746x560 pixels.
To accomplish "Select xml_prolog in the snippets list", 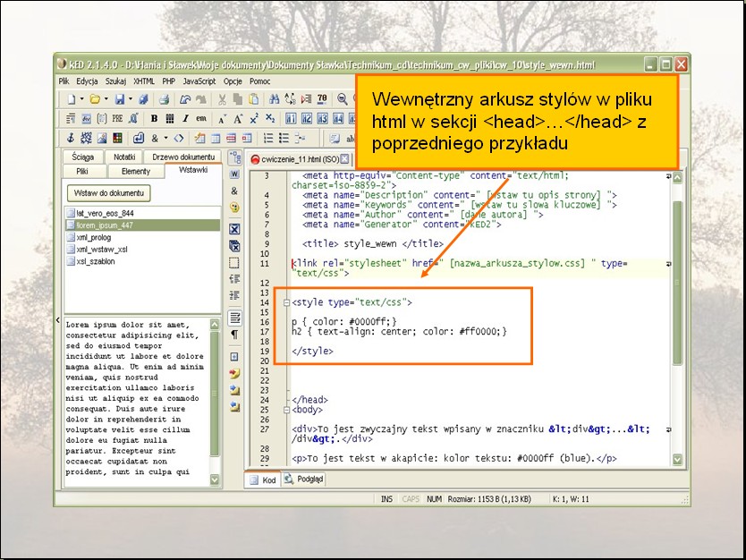I will [x=93, y=238].
